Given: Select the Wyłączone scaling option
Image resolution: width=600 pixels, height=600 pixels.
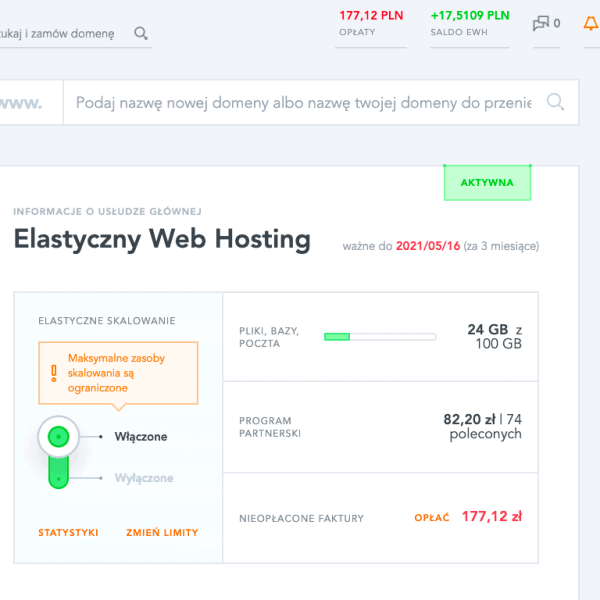Looking at the screenshot, I should 144,478.
